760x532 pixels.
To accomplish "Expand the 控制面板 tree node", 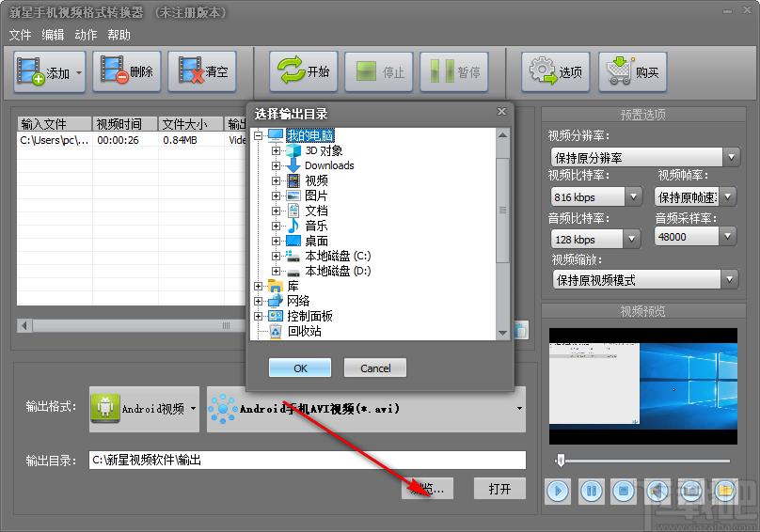I will click(259, 316).
